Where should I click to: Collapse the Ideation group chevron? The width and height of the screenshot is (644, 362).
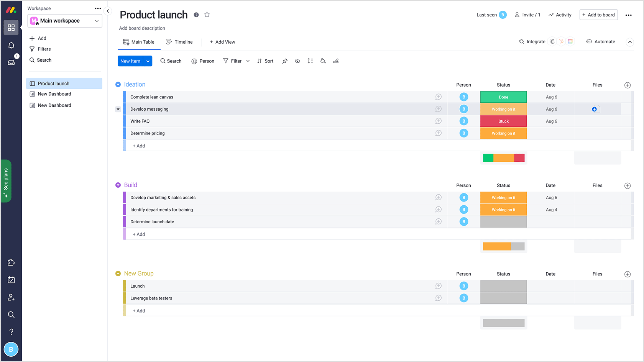(x=118, y=84)
